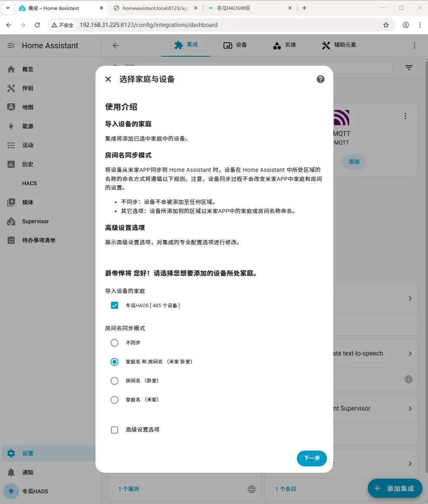Toggle the 冬瓜HAOS [485 个设备] checkbox
The image size is (428, 504).
point(115,305)
